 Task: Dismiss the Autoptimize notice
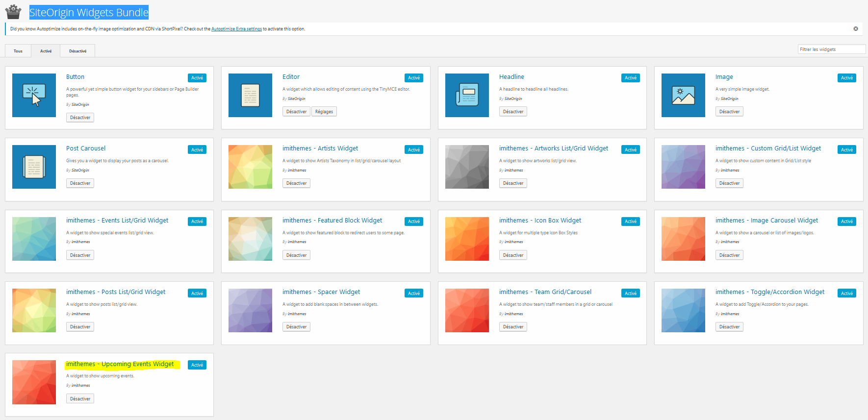(856, 29)
